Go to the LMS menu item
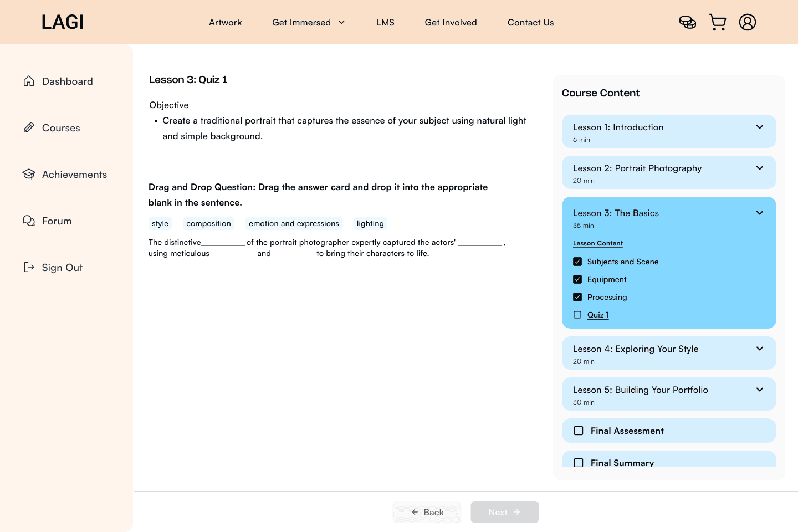The width and height of the screenshot is (798, 532). (x=386, y=22)
